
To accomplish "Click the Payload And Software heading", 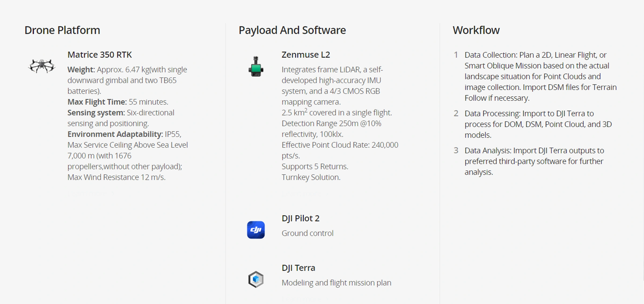I will click(x=292, y=30).
